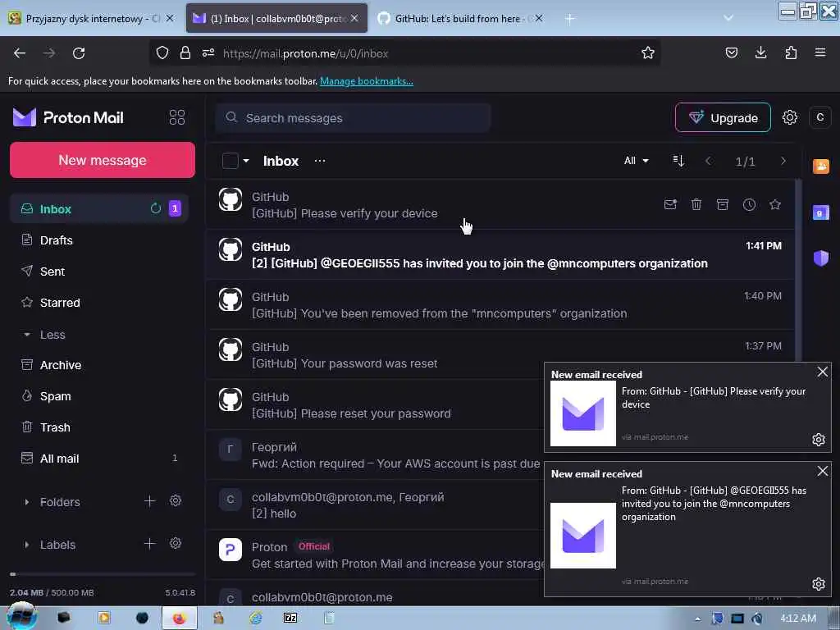Image resolution: width=840 pixels, height=630 pixels.
Task: Open Firefox downloads panel
Action: coord(760,52)
